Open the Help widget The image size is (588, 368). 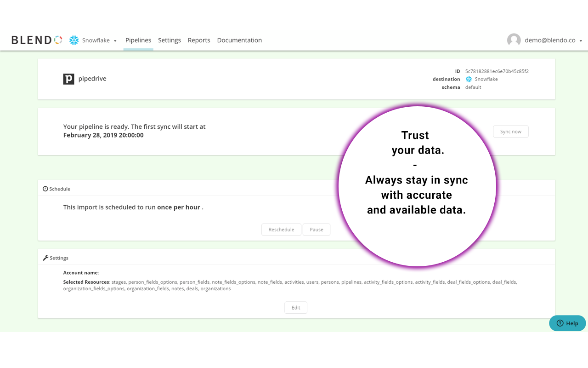[x=567, y=323]
